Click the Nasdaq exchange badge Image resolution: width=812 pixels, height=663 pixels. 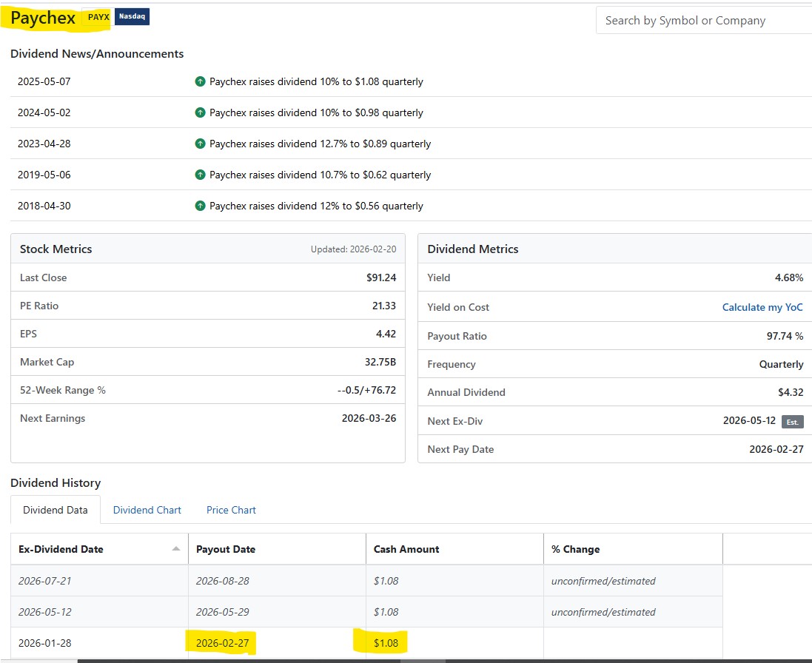pyautogui.click(x=132, y=16)
